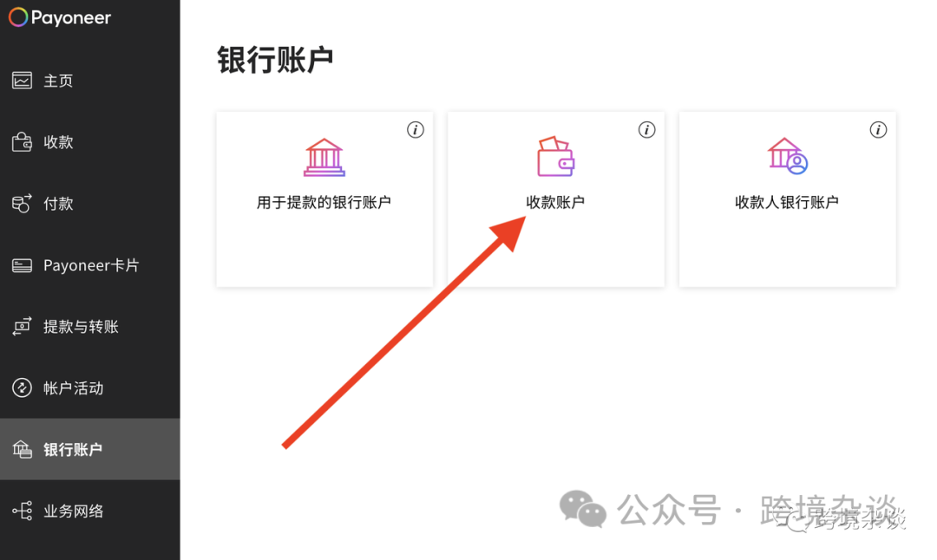Image resolution: width=937 pixels, height=560 pixels.
Task: Click the 业务网络 network icon
Action: coord(22,511)
